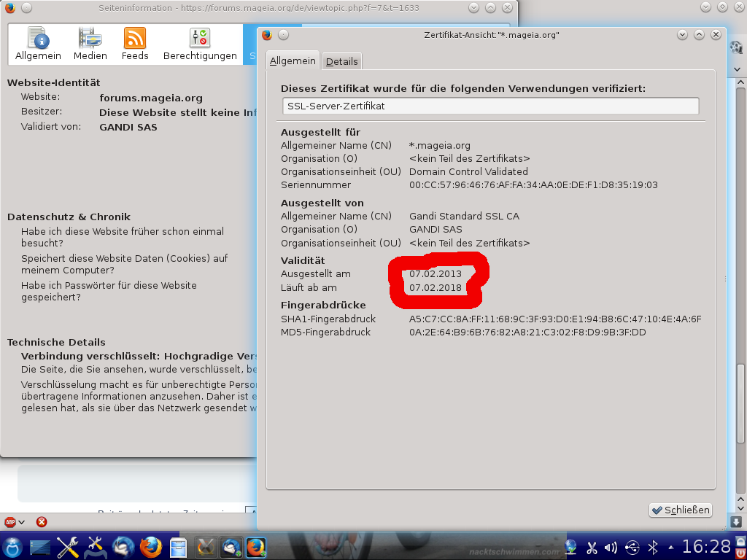Launch Thunderbird from the taskbar launcher
The height and width of the screenshot is (560, 747).
click(123, 548)
